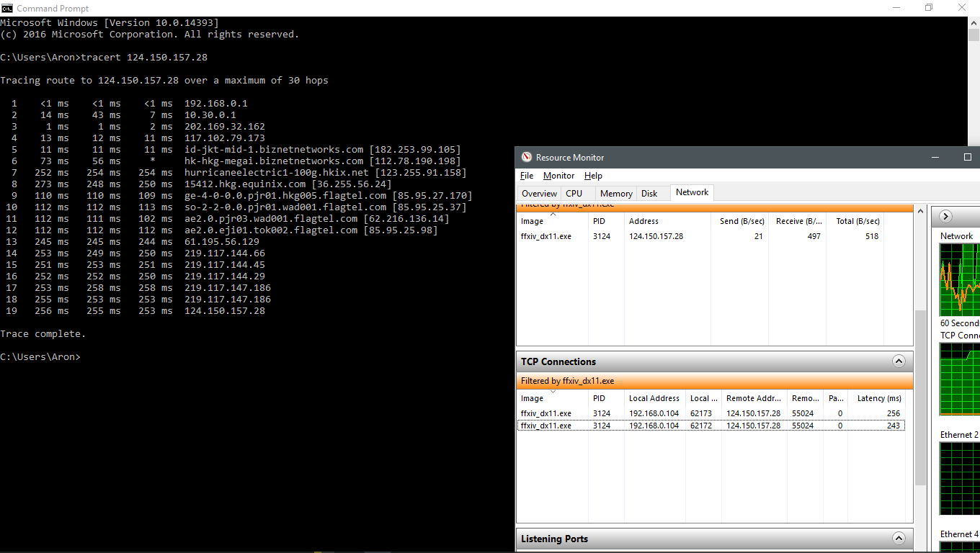
Task: Open the Monitor menu
Action: click(558, 176)
